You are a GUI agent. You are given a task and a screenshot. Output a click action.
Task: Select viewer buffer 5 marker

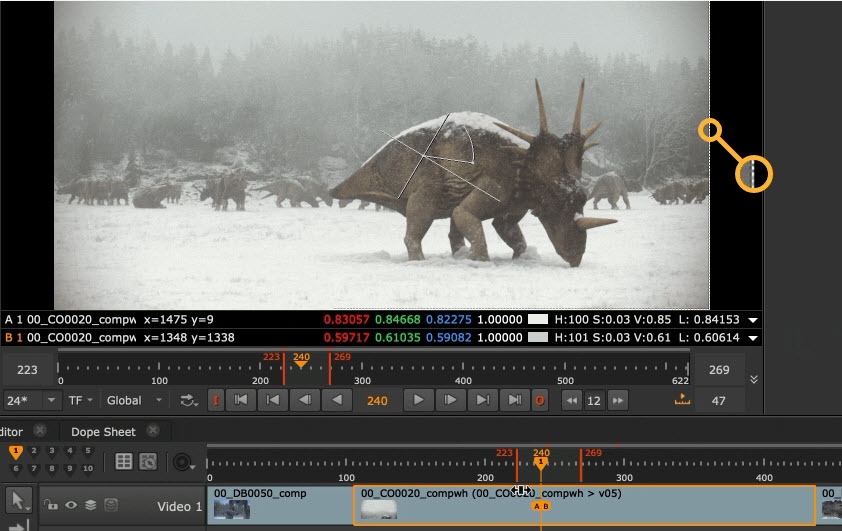(x=88, y=452)
